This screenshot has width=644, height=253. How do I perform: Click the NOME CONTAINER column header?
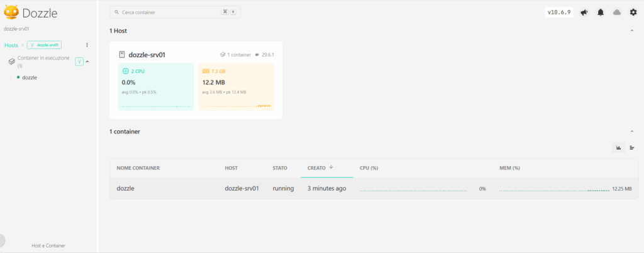coord(138,168)
